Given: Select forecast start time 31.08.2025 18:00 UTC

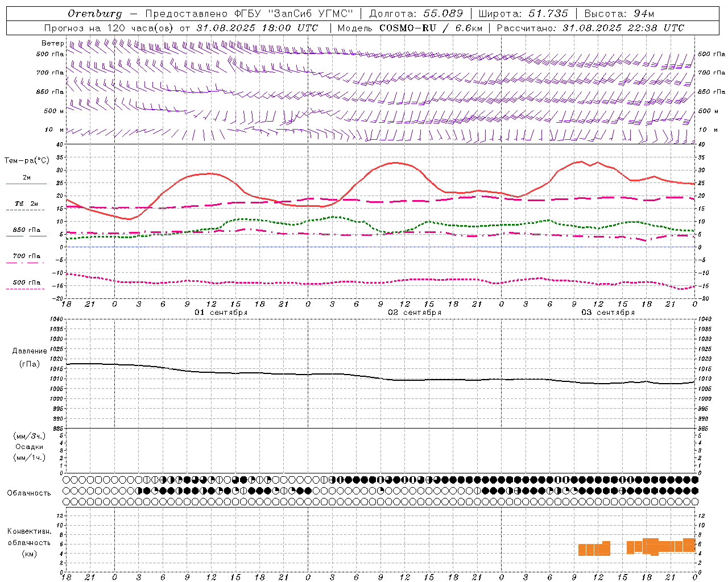Looking at the screenshot, I should [257, 28].
